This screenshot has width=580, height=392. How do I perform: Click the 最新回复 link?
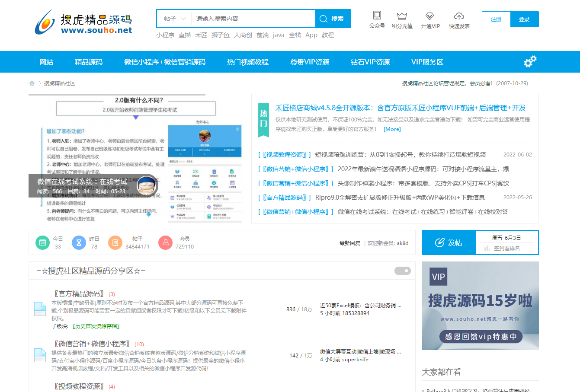pos(350,243)
